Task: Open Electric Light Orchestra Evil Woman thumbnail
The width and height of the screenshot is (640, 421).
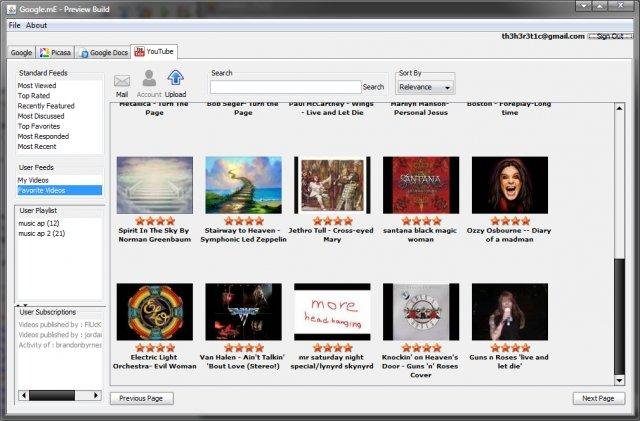Action: click(155, 312)
